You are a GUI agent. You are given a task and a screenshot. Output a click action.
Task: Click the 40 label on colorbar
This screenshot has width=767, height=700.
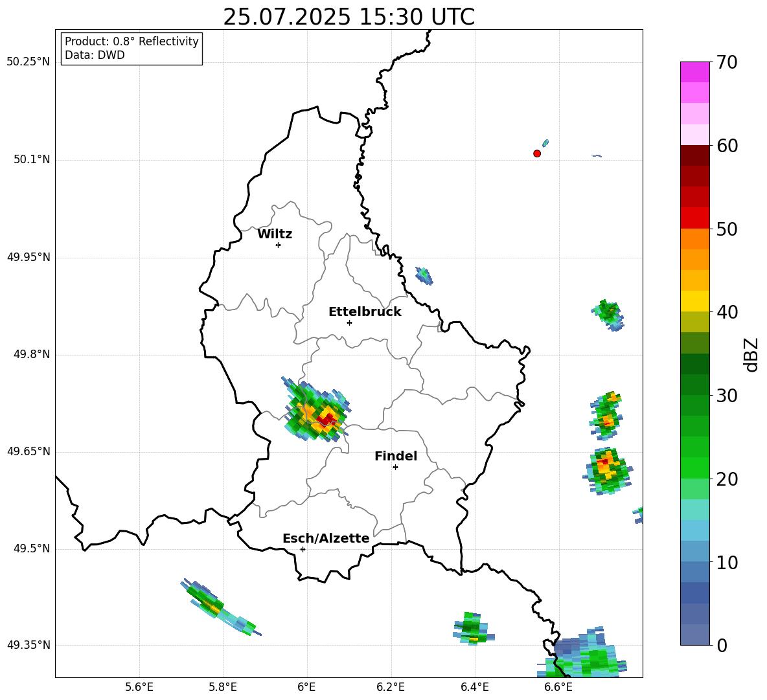pyautogui.click(x=727, y=312)
